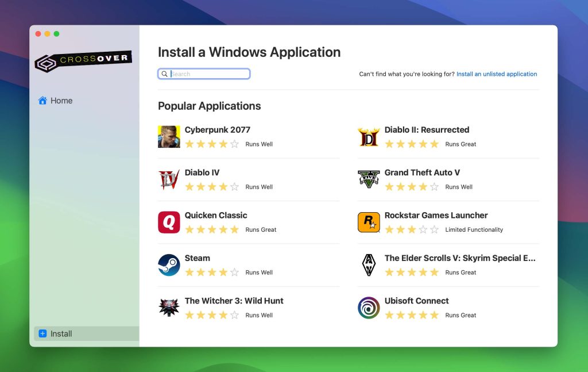
Task: Open the Ubisoft Connect title
Action: (x=416, y=301)
